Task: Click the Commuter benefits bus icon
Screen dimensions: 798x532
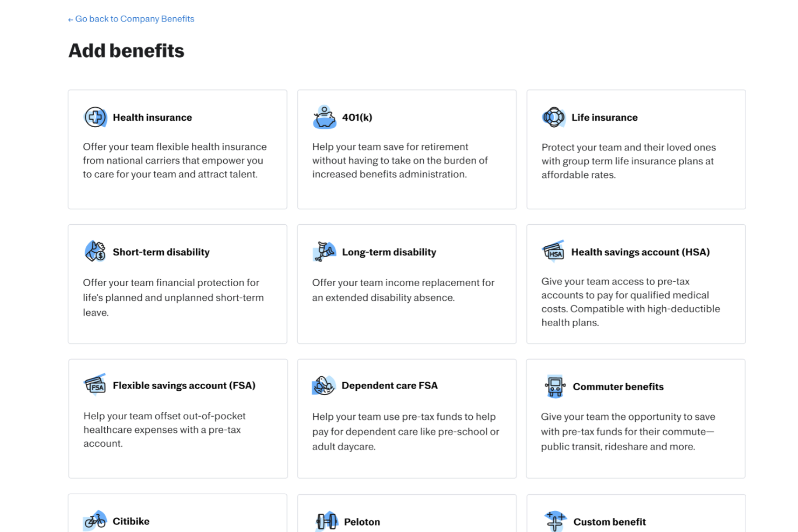Action: tap(554, 386)
